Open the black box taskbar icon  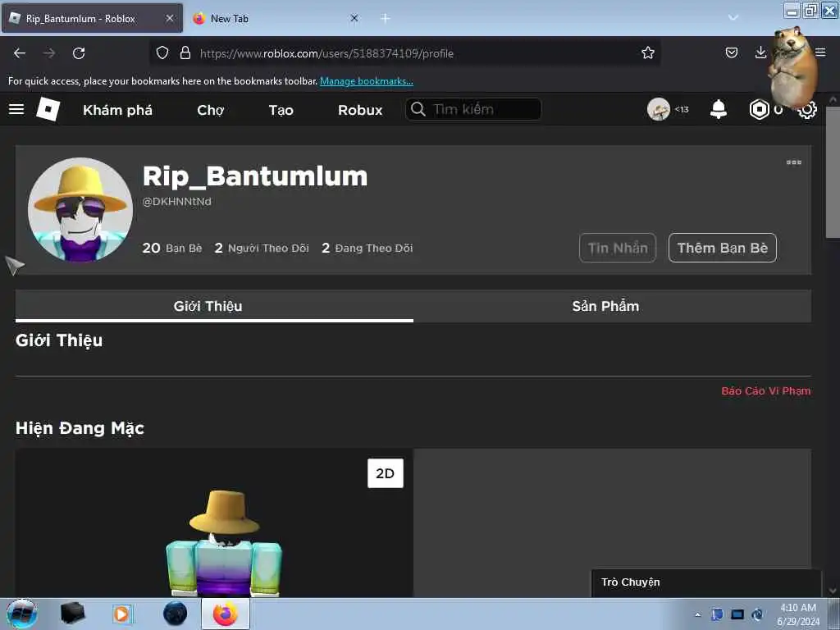[72, 614]
